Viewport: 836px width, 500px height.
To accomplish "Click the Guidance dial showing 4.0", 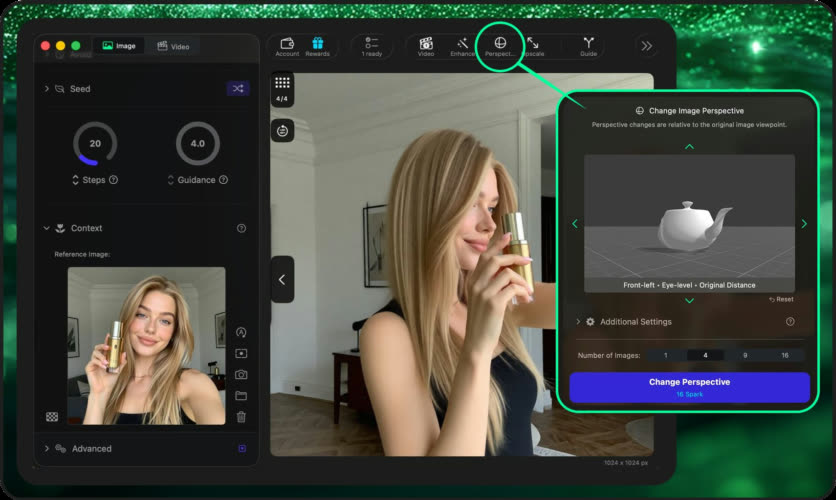I will (x=198, y=143).
